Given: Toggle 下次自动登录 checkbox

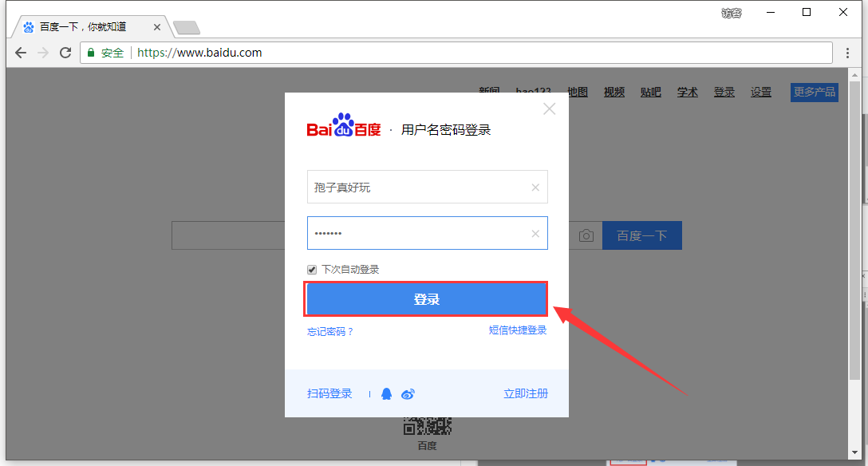Looking at the screenshot, I should [312, 270].
